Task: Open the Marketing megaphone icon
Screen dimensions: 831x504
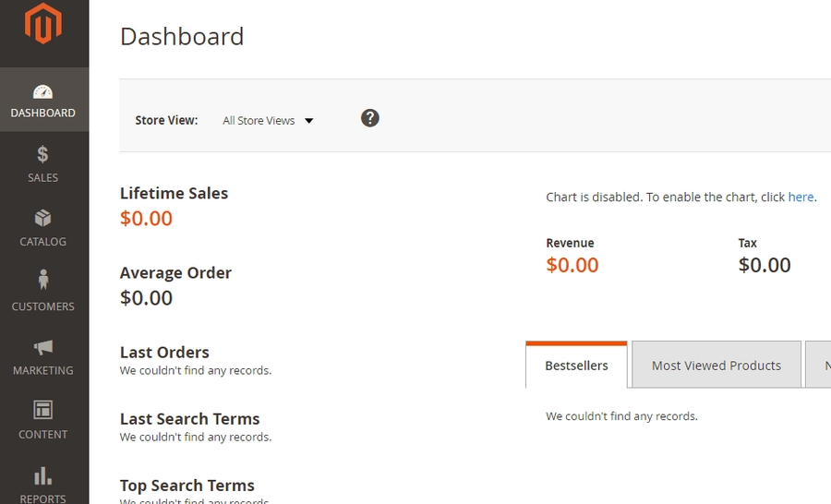Action: pos(42,347)
